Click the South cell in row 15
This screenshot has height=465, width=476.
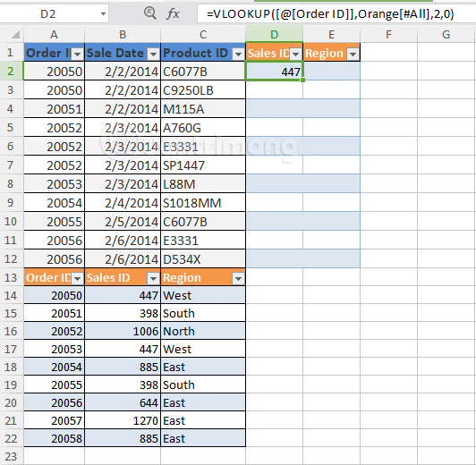[203, 313]
